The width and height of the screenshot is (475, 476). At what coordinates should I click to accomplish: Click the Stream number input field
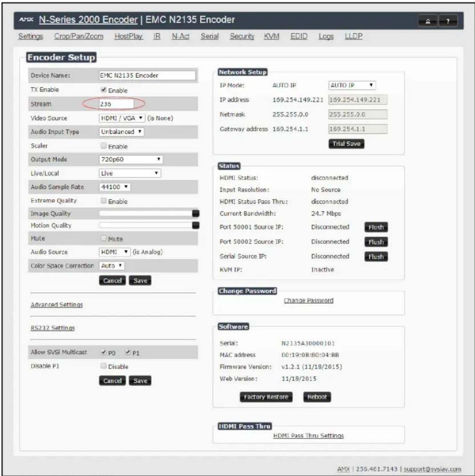click(116, 104)
